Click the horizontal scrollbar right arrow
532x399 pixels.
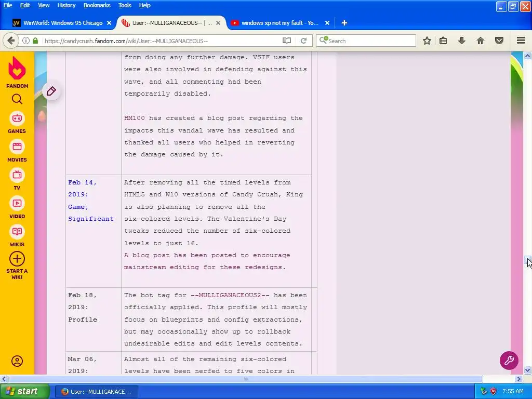point(519,379)
